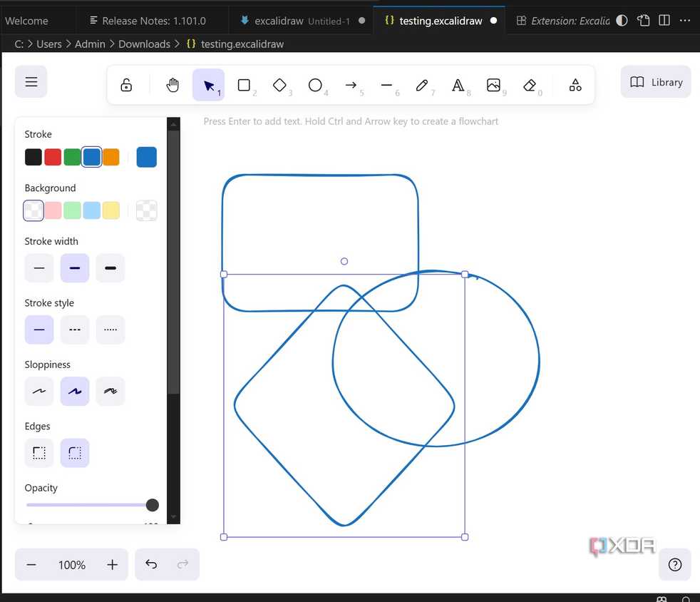Set stroke width to extra bold
The height and width of the screenshot is (602, 700).
pyautogui.click(x=110, y=268)
